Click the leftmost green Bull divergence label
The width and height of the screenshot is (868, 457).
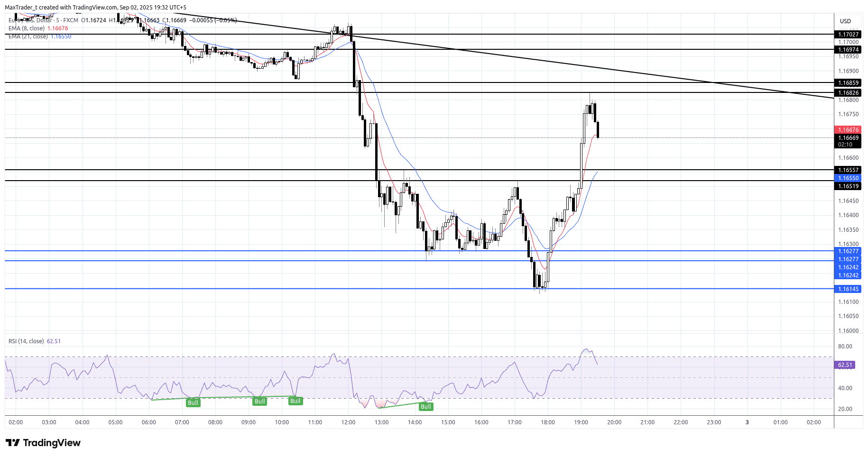tap(193, 403)
